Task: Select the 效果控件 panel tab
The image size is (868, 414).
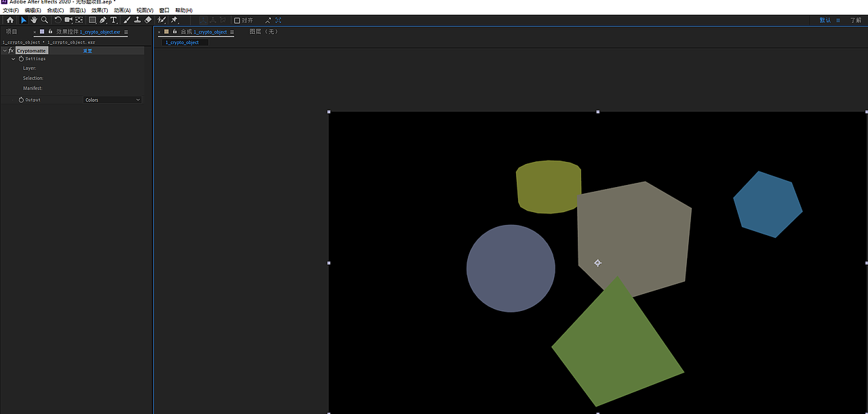Action: click(88, 32)
